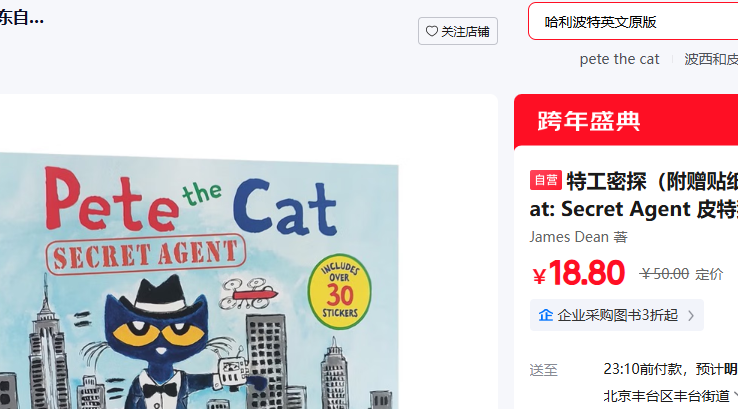738x409 pixels.
Task: Open the Pete the Cat cover image
Action: click(199, 281)
